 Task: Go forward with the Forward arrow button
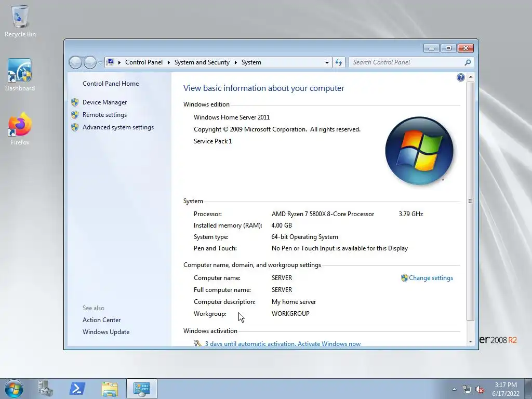90,62
